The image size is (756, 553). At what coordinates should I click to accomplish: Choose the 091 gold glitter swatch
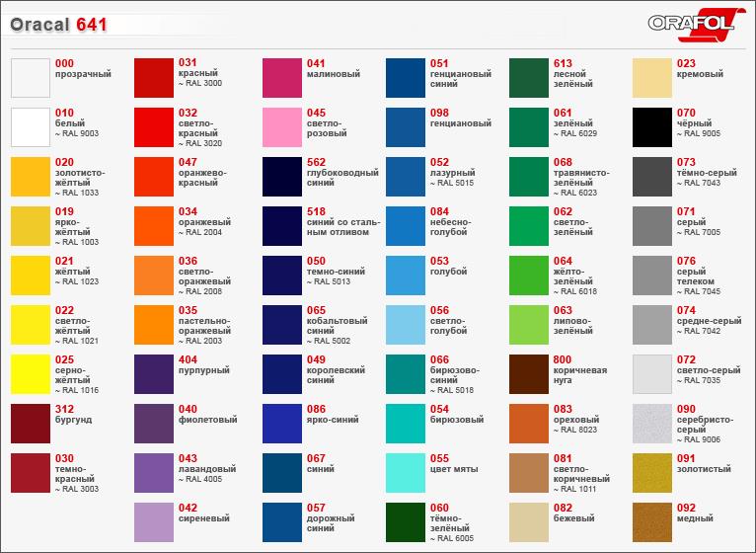(651, 473)
